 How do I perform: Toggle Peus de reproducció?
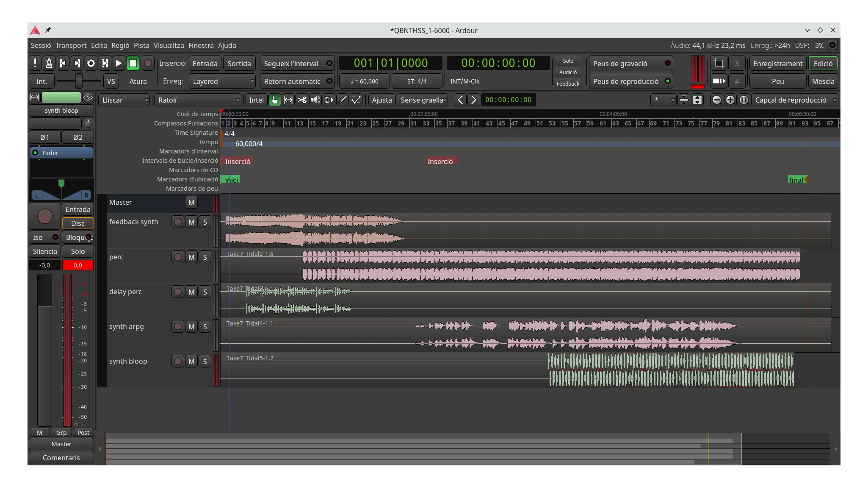(630, 81)
